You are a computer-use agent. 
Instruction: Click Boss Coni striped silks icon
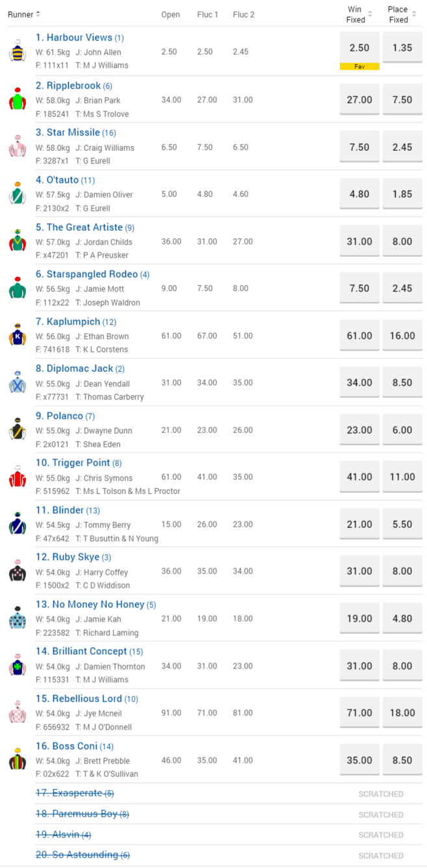pos(17,759)
